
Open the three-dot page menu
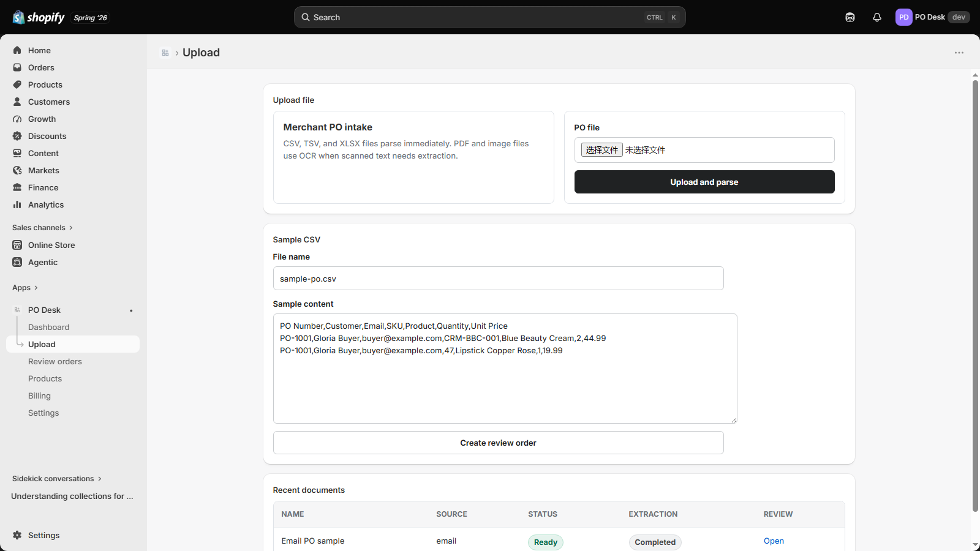959,53
